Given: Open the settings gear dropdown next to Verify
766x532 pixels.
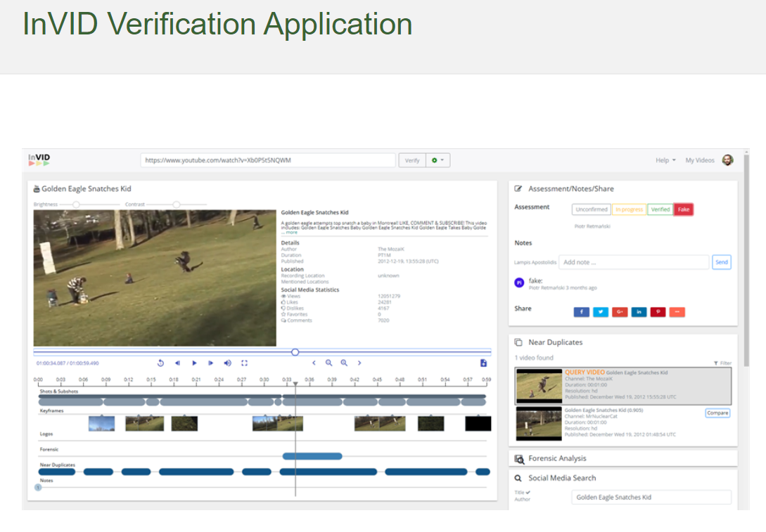Looking at the screenshot, I should 438,160.
